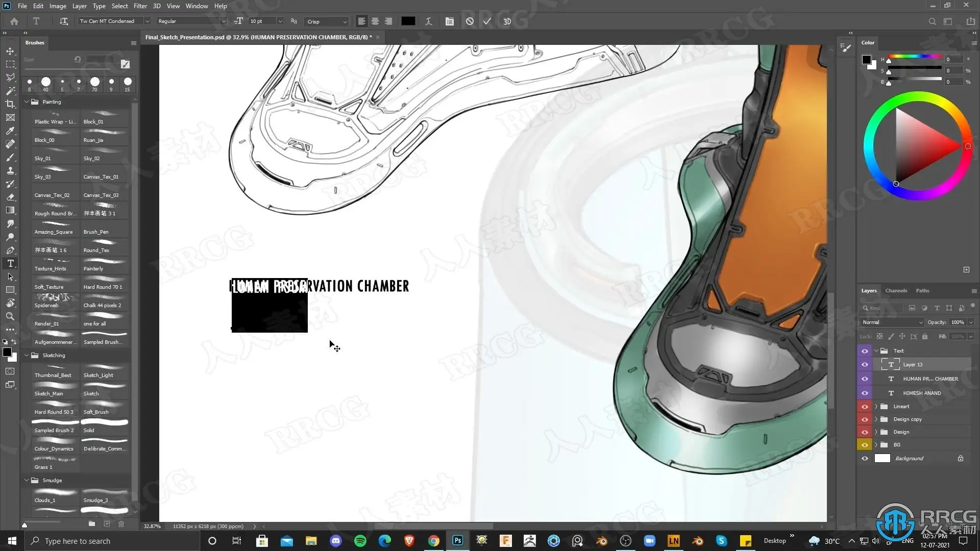Open the Type menu
The width and height of the screenshot is (980, 551).
99,6
